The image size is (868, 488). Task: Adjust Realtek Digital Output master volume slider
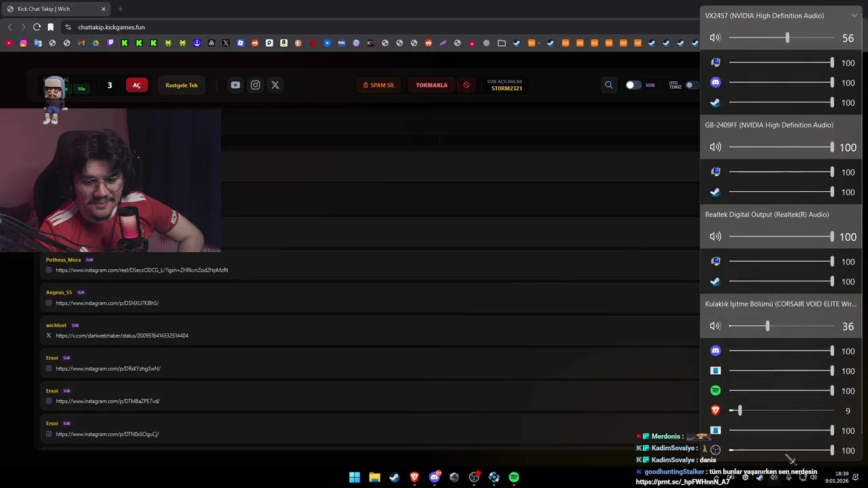pyautogui.click(x=781, y=237)
